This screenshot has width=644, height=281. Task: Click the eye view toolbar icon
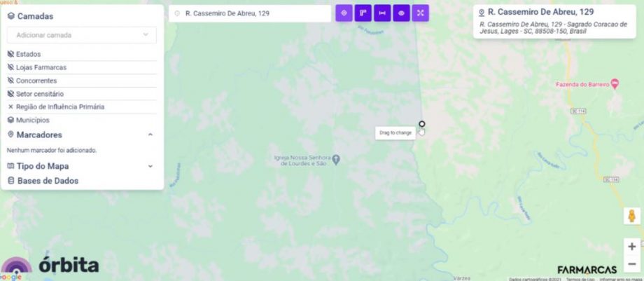(401, 13)
